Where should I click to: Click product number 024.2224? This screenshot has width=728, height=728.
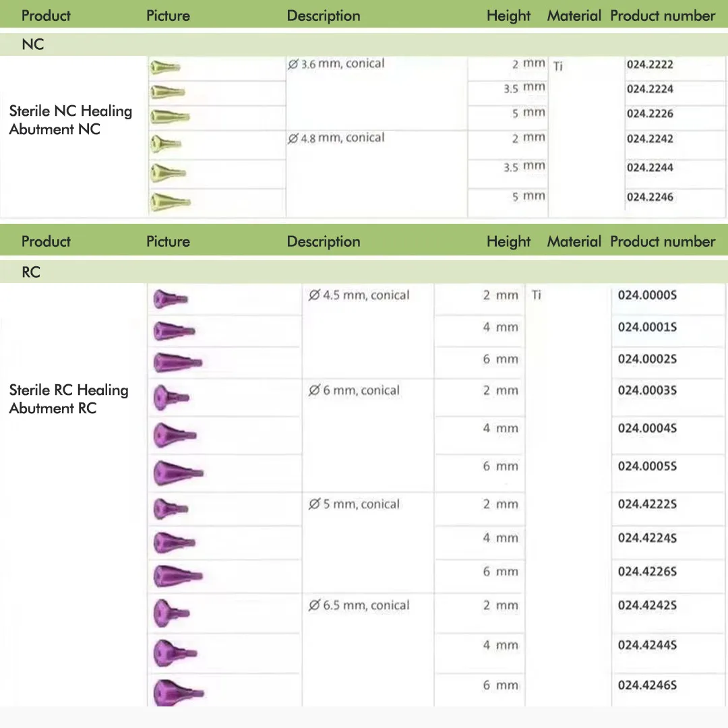pos(650,89)
